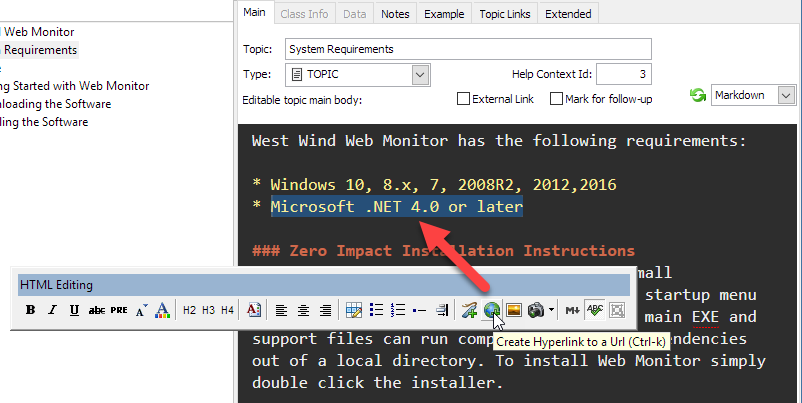Align text right
Image resolution: width=802 pixels, height=403 pixels.
325,310
